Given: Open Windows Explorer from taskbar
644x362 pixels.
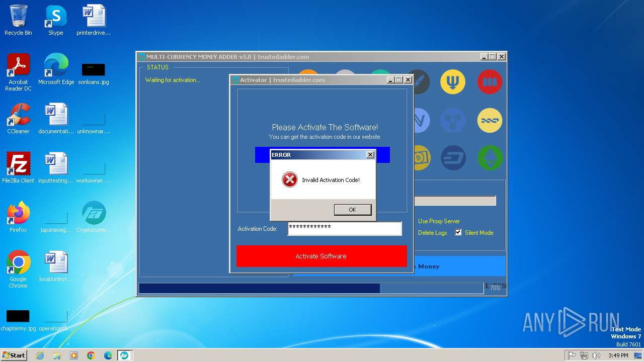Looking at the screenshot, I should (57, 355).
